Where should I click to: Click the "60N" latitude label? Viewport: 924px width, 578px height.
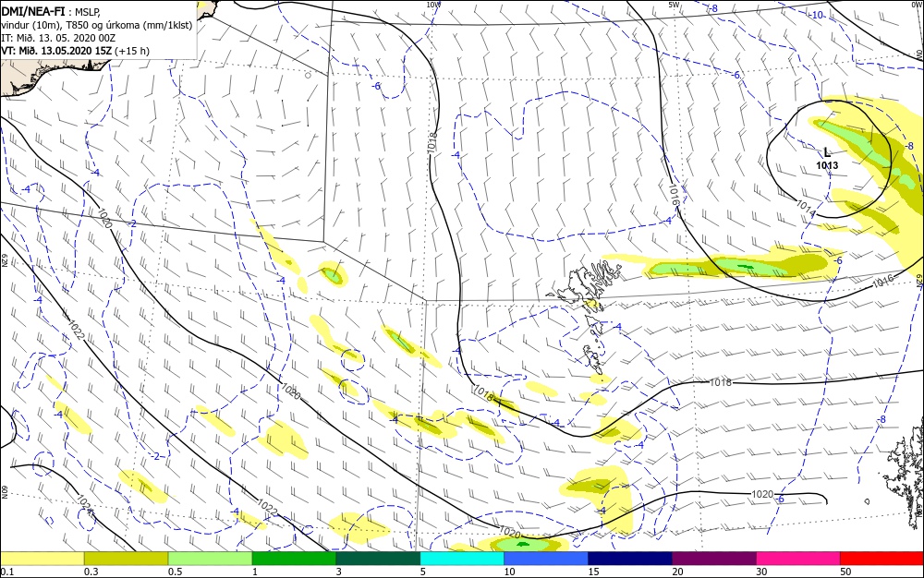[x=4, y=491]
